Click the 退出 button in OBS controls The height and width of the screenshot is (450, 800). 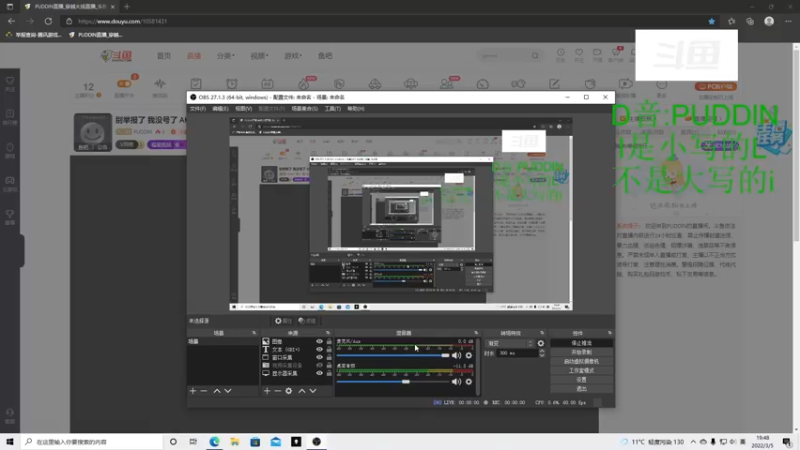[582, 389]
